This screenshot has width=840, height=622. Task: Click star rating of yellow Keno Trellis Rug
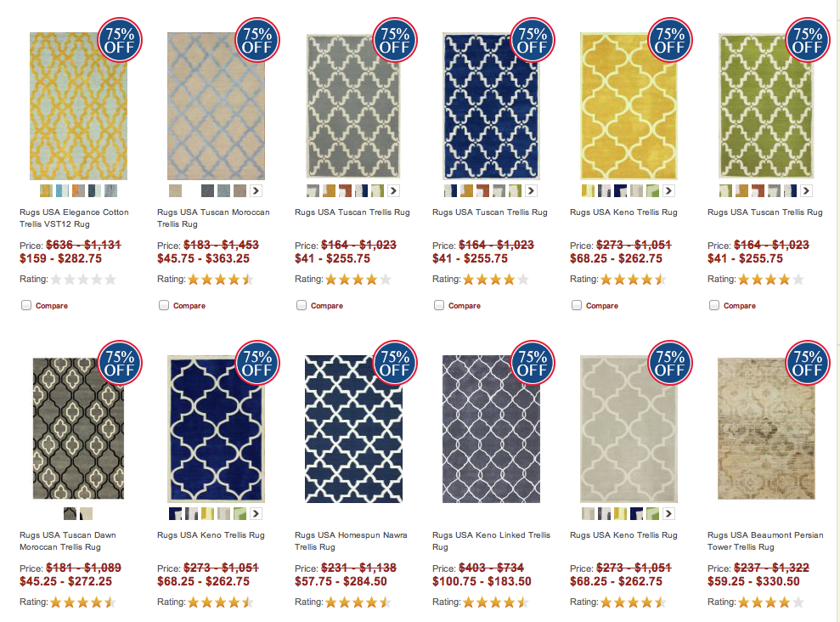[634, 279]
